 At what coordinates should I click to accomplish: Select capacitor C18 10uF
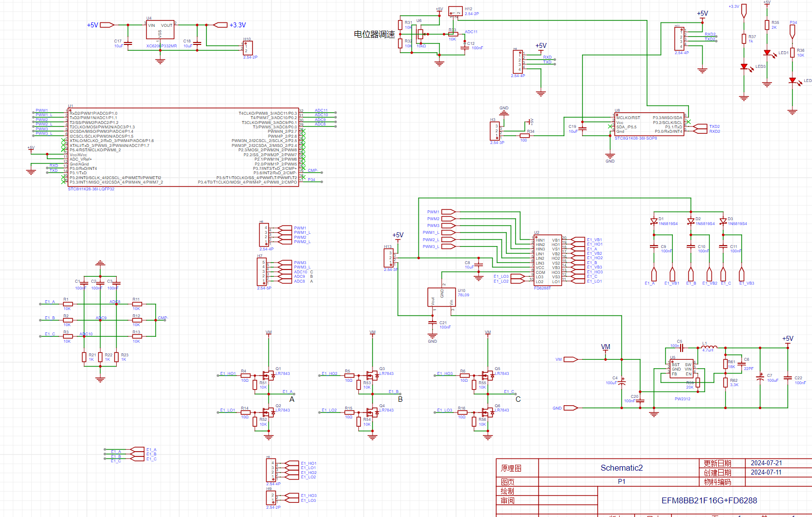[197, 43]
